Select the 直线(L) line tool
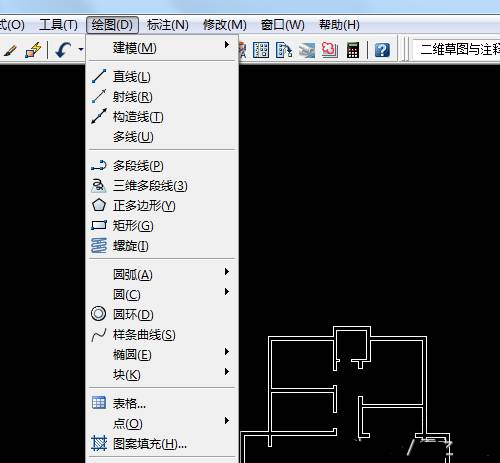 (x=162, y=77)
